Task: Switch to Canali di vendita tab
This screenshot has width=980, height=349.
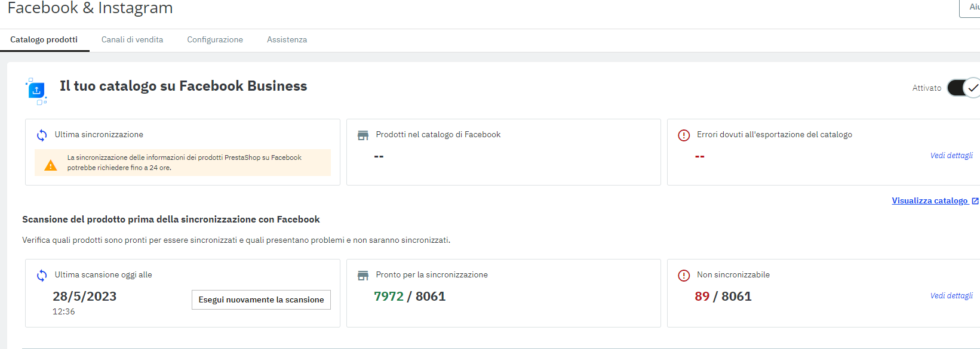Action: point(132,40)
